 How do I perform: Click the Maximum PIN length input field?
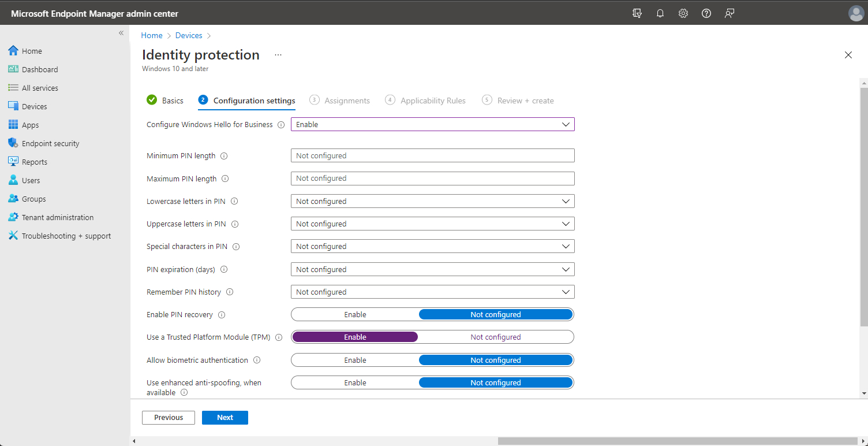tap(432, 179)
